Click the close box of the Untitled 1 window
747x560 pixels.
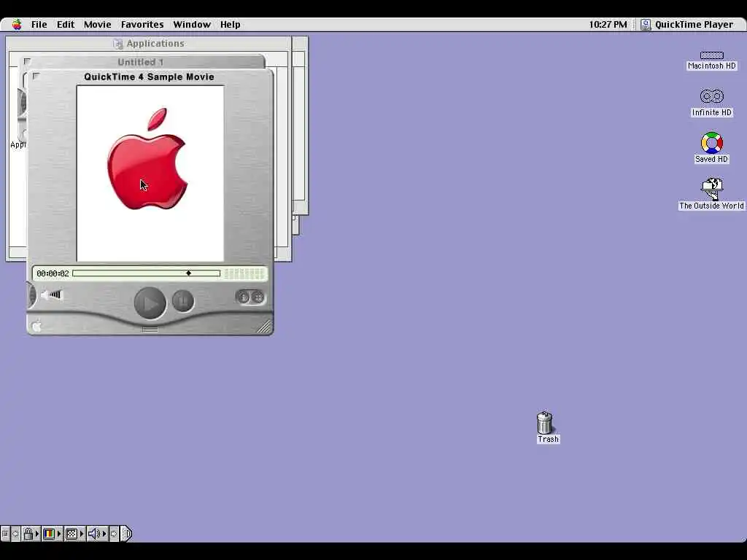click(27, 61)
